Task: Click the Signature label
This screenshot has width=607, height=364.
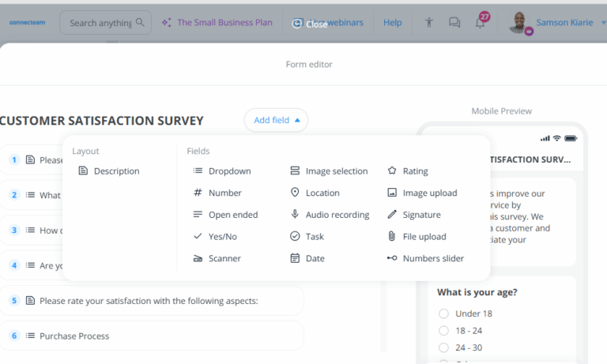Action: [421, 215]
